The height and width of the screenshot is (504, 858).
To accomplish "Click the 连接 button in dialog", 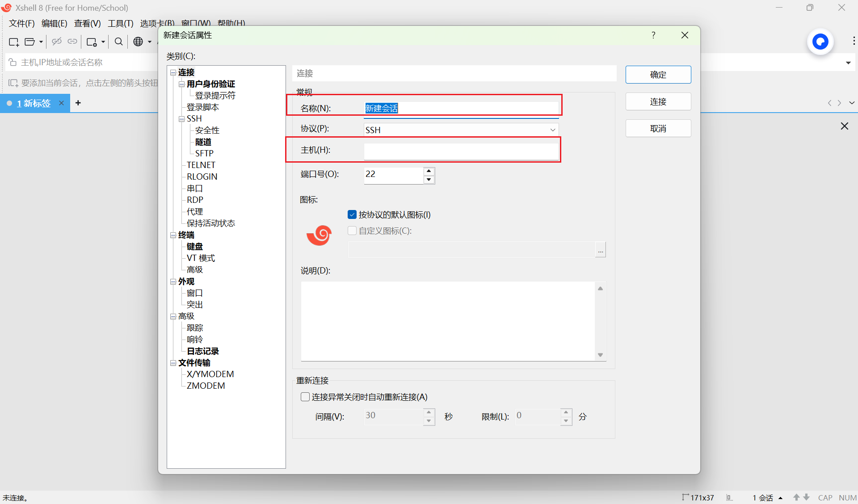I will [658, 101].
